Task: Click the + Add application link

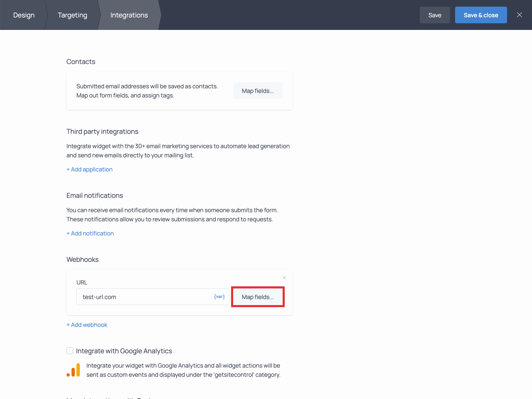Action: 89,169
